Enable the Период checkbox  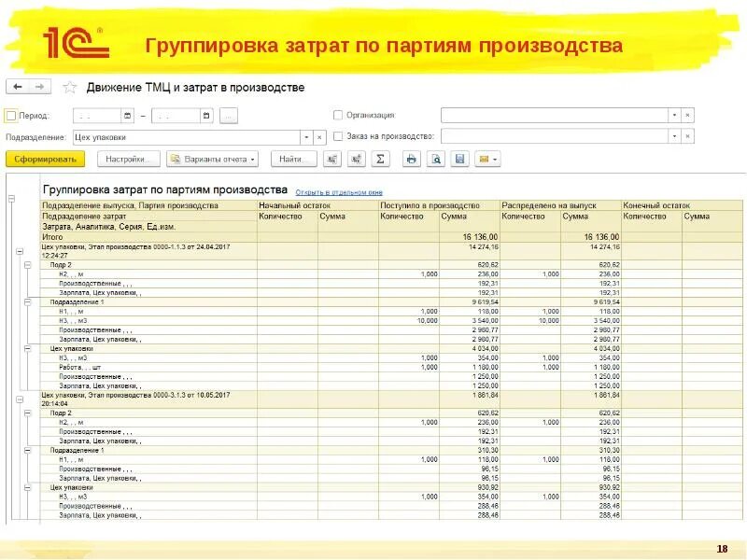pos(11,115)
